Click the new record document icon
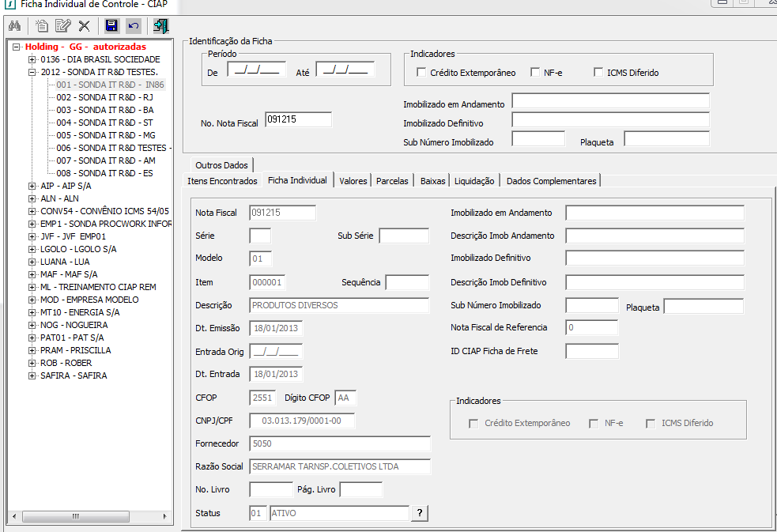Image resolution: width=777 pixels, height=532 pixels. click(43, 26)
